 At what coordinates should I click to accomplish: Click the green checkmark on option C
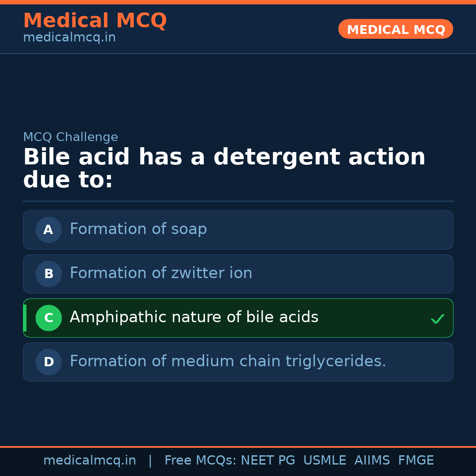437,319
